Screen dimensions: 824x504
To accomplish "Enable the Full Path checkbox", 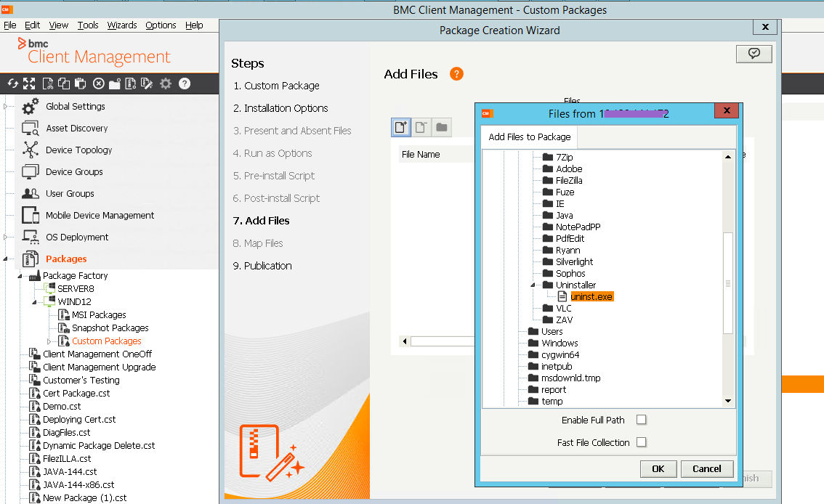I will pyautogui.click(x=641, y=420).
